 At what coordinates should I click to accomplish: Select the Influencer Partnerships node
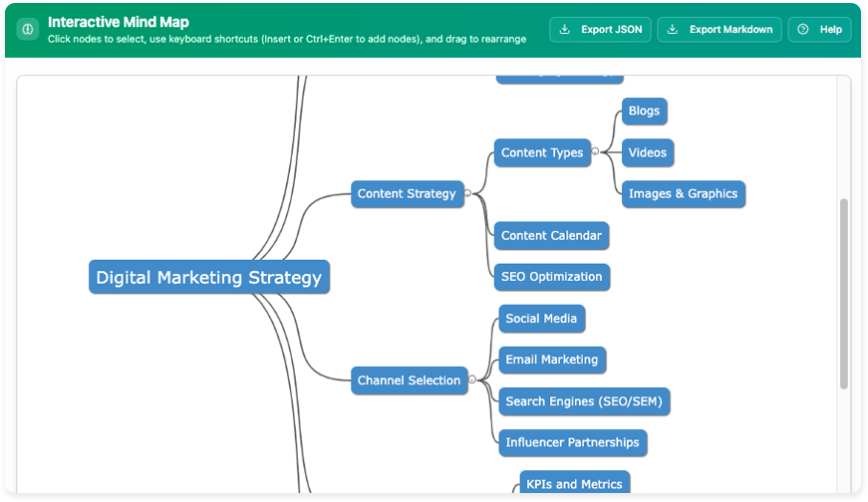pyautogui.click(x=572, y=443)
